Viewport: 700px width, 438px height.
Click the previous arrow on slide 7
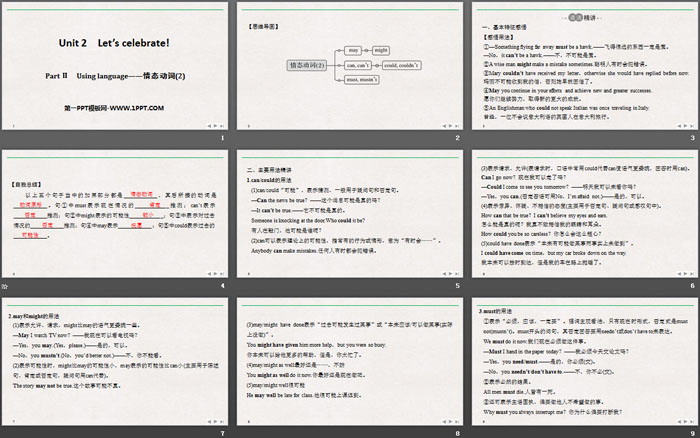pyautogui.click(x=209, y=421)
